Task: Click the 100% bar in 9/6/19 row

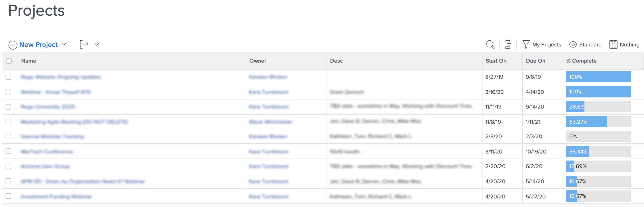Action: [x=598, y=77]
